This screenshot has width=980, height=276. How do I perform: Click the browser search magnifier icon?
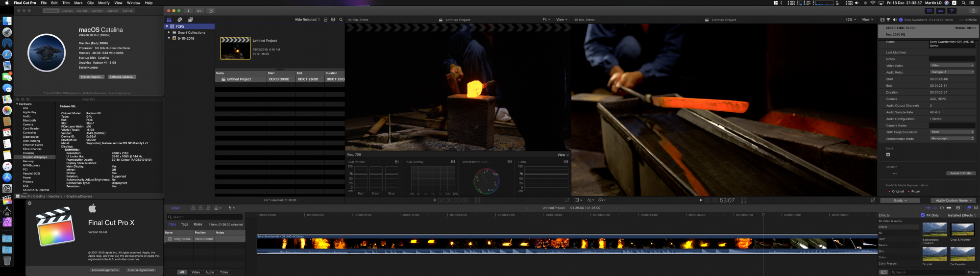(341, 20)
